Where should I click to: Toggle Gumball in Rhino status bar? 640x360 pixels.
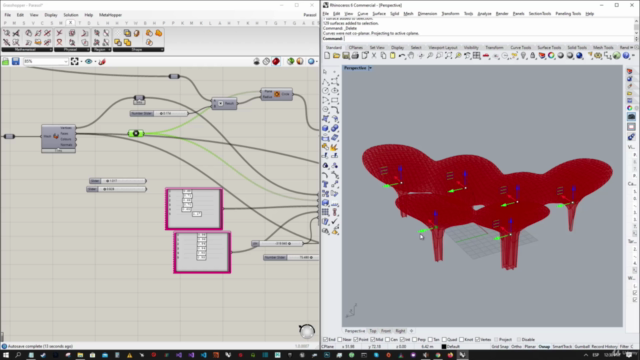(x=582, y=347)
